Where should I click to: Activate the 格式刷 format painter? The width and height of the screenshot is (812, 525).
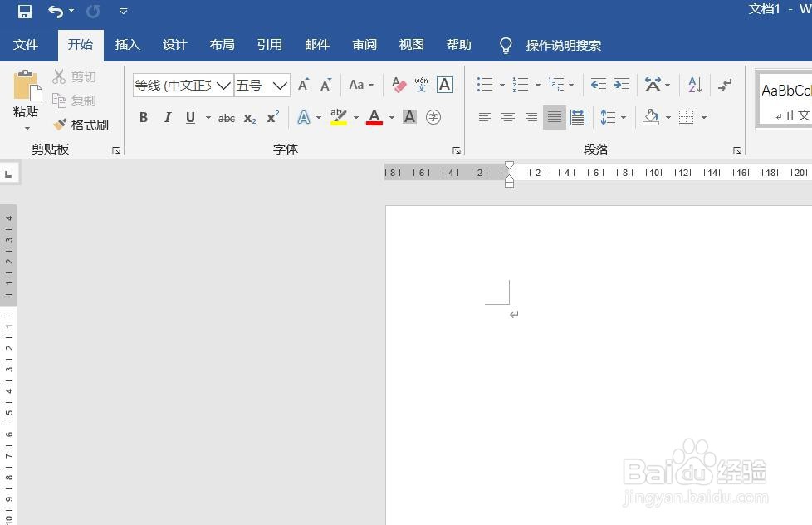(81, 124)
